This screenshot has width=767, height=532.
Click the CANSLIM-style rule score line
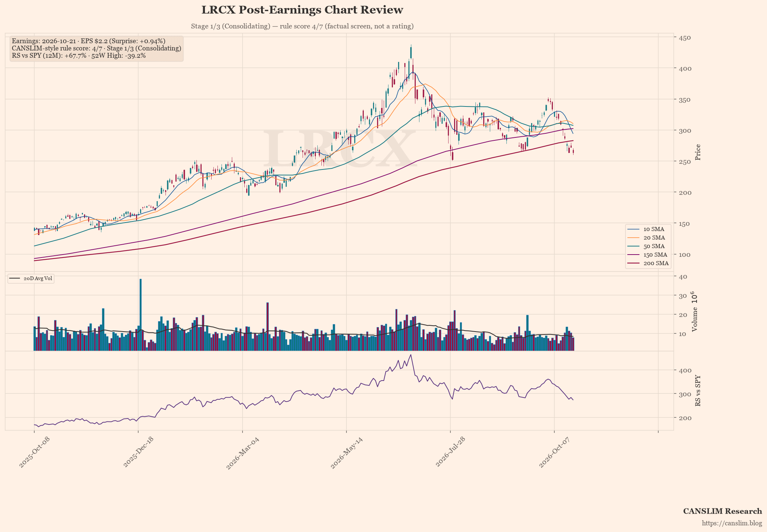(97, 48)
